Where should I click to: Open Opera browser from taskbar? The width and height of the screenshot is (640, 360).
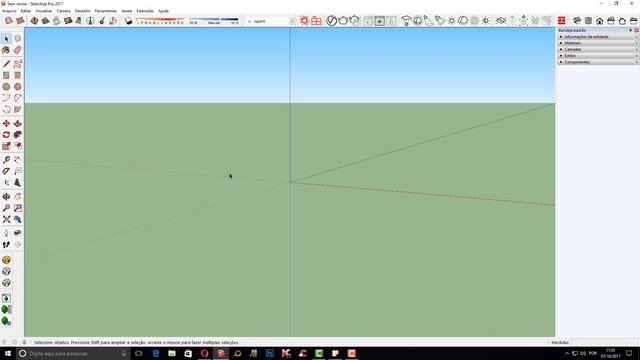click(x=204, y=353)
